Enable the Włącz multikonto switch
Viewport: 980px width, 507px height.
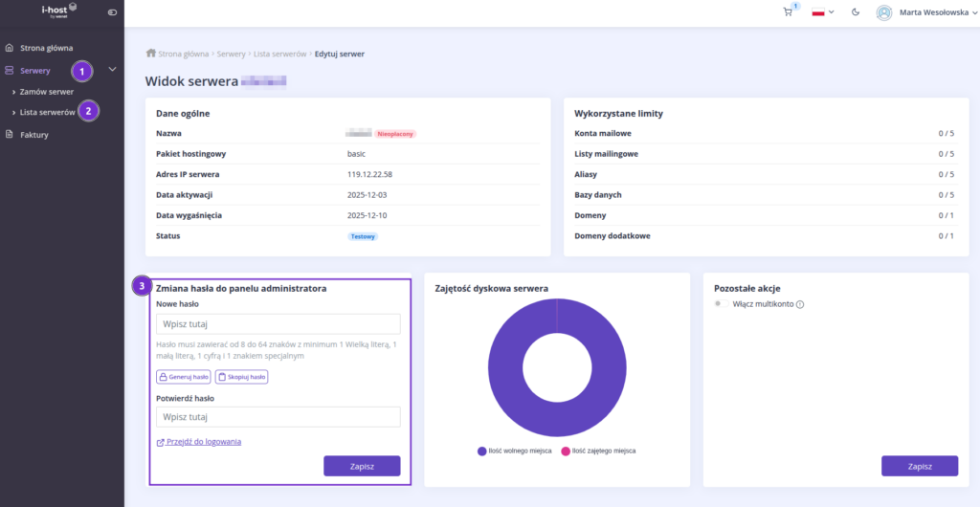point(721,304)
